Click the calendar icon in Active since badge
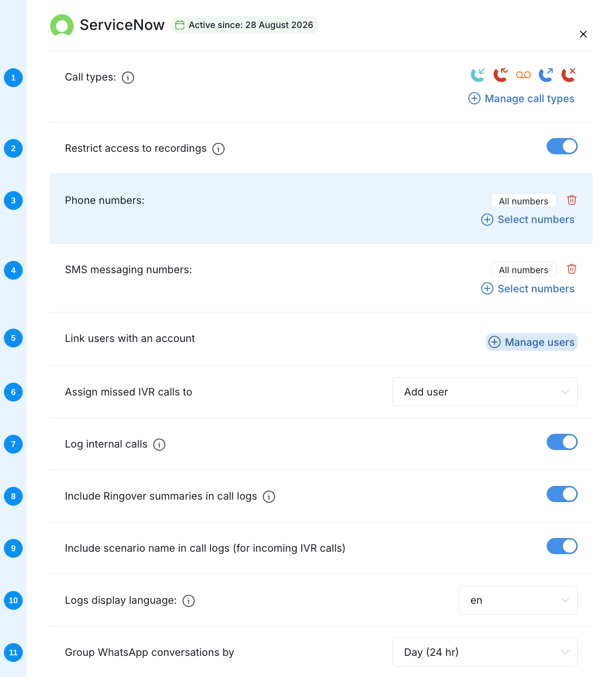 pos(180,25)
